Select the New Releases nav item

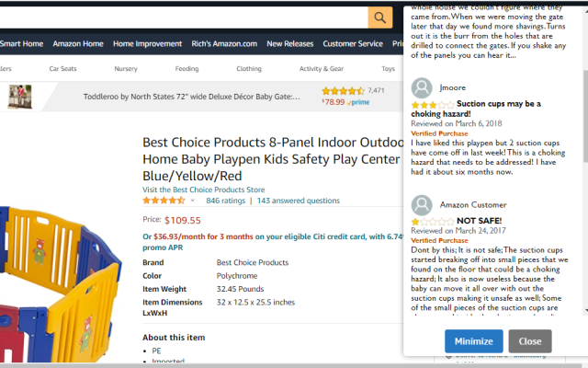click(290, 43)
